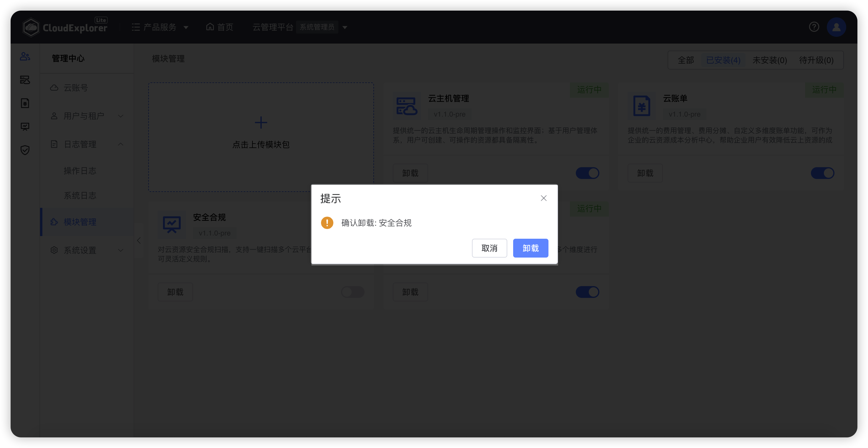Screen dimensions: 868x448
Task: Select the security compliance shield rail icon
Action: pos(25,150)
